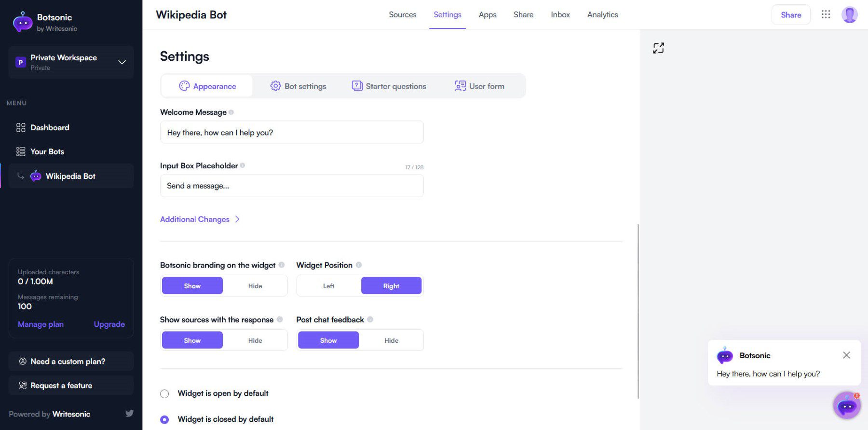
Task: Click the chat popup welcome message text
Action: coord(768,374)
